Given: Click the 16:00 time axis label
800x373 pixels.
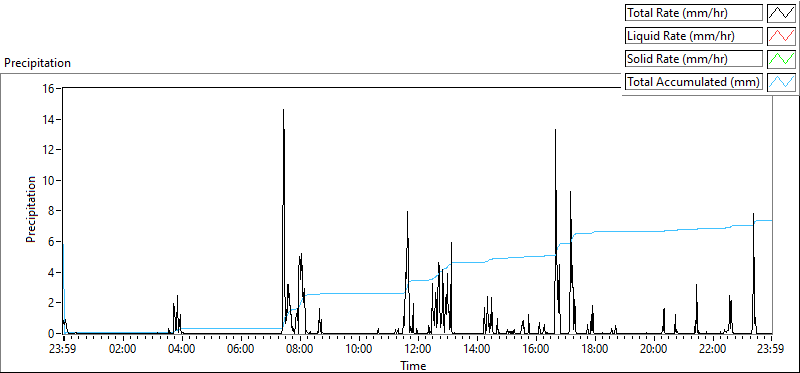Looking at the screenshot, I should tap(536, 350).
